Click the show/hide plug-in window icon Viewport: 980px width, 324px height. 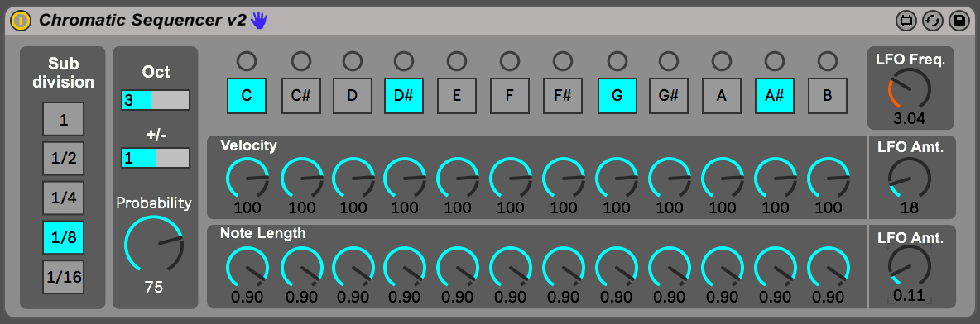click(906, 21)
